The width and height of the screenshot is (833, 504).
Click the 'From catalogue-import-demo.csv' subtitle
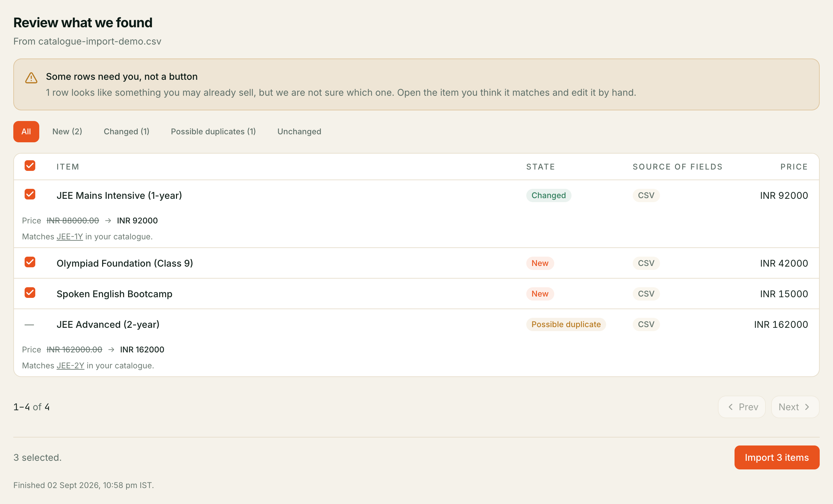coord(87,41)
